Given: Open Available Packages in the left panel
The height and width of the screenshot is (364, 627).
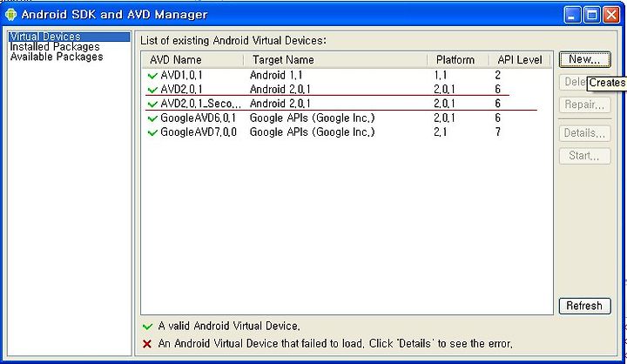Looking at the screenshot, I should click(57, 57).
